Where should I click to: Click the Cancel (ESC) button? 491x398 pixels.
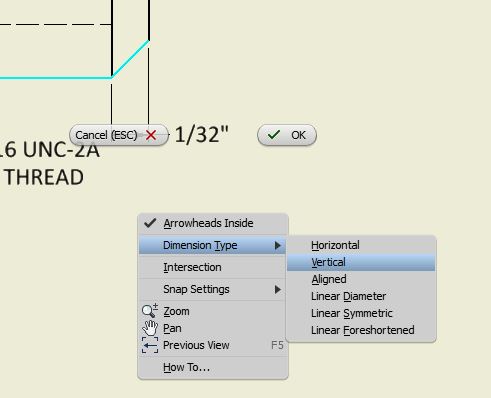[119, 135]
